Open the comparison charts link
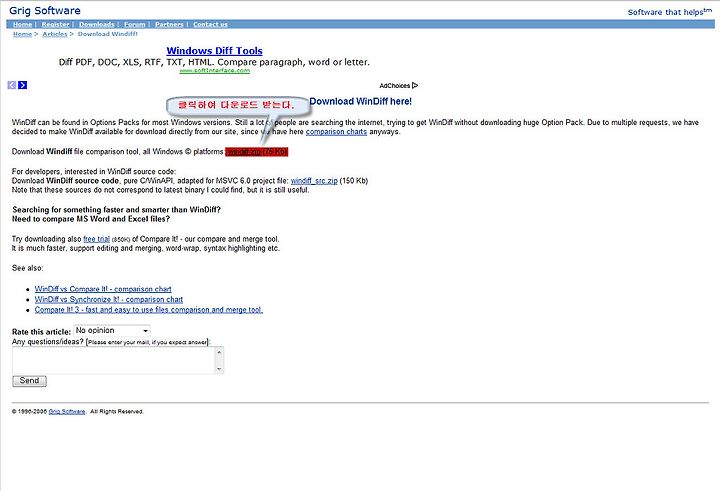 [x=336, y=132]
